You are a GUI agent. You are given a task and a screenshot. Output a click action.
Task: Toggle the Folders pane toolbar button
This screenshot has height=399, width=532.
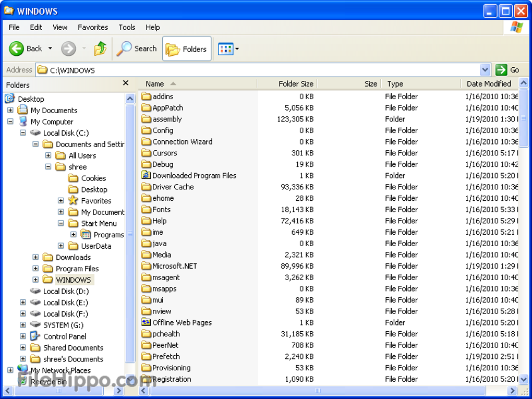click(x=186, y=49)
